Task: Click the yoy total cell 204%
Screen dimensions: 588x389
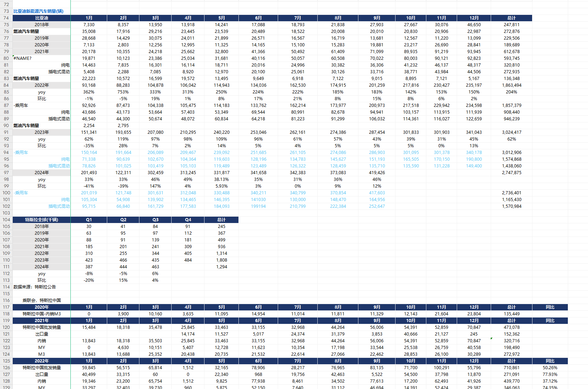Action: tap(512, 92)
